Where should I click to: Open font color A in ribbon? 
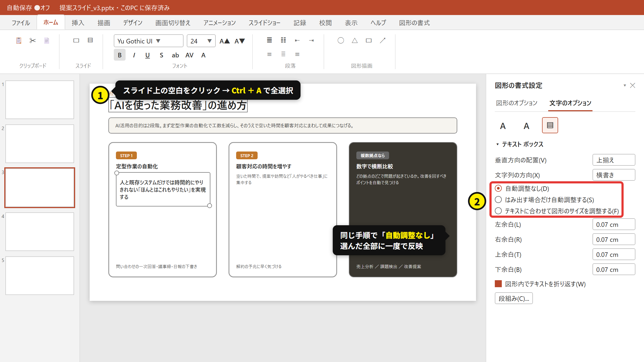[x=203, y=55]
